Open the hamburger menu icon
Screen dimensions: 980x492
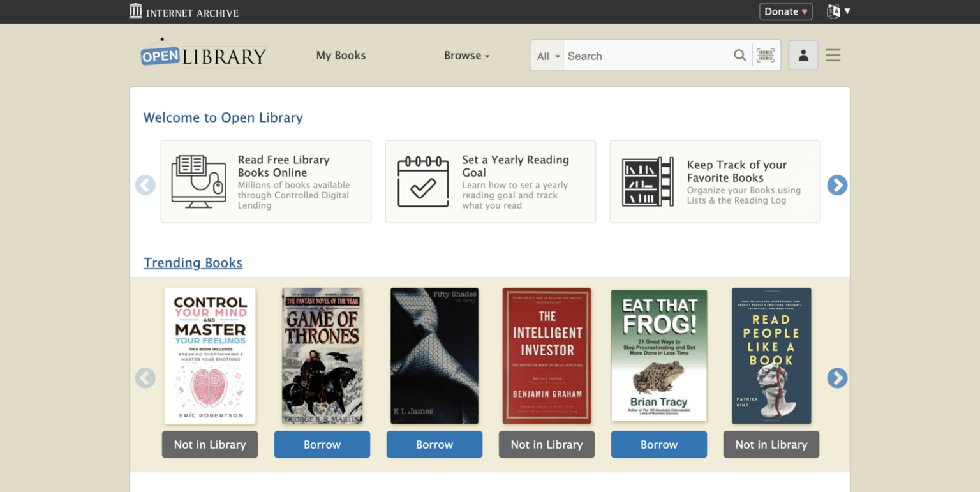tap(833, 56)
